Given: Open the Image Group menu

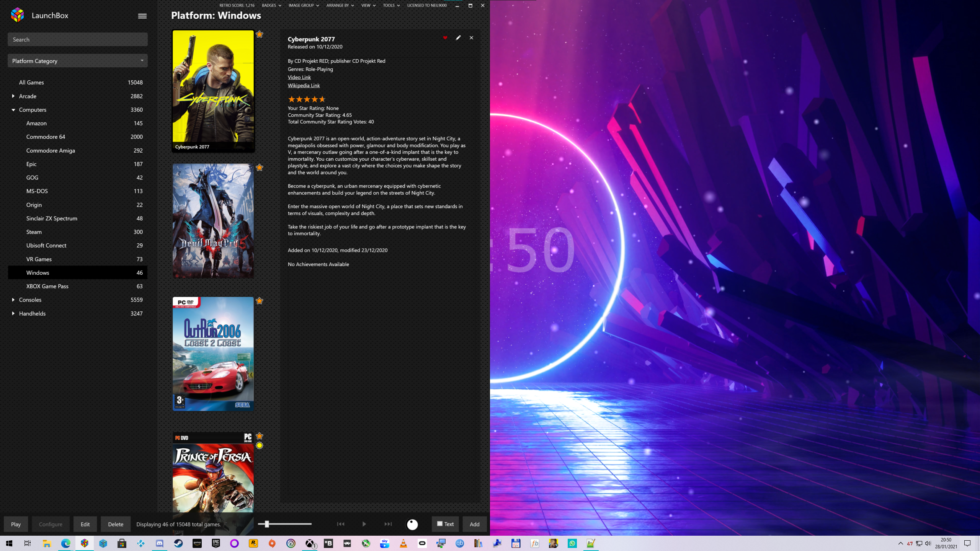Looking at the screenshot, I should coord(304,5).
